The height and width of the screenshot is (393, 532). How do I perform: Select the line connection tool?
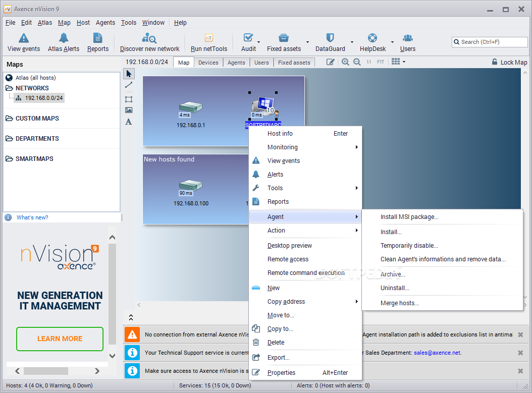click(x=129, y=85)
